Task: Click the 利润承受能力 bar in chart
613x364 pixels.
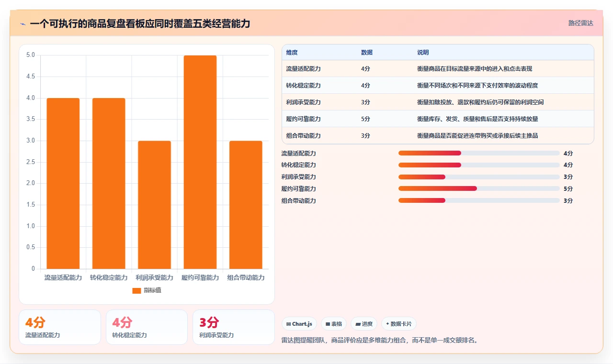Action: point(154,205)
